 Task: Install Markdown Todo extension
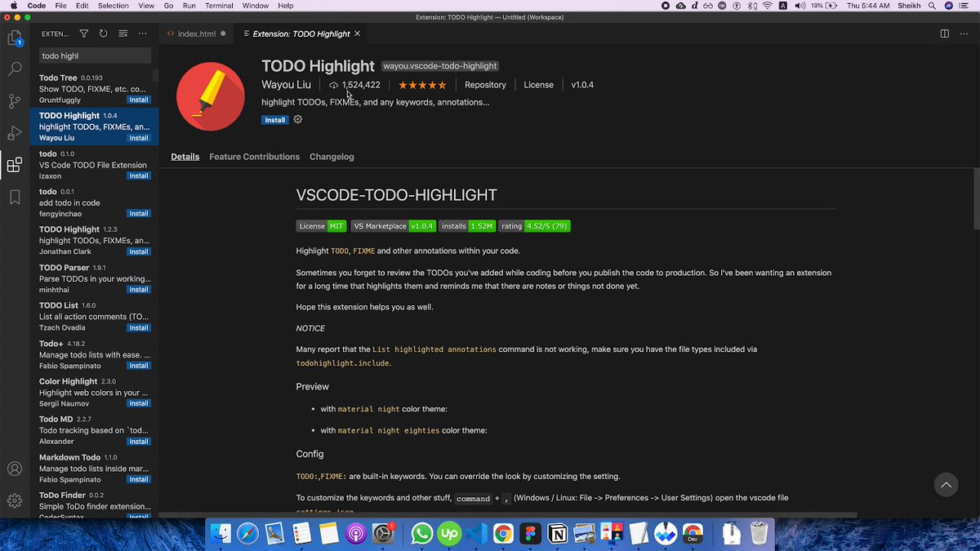139,479
